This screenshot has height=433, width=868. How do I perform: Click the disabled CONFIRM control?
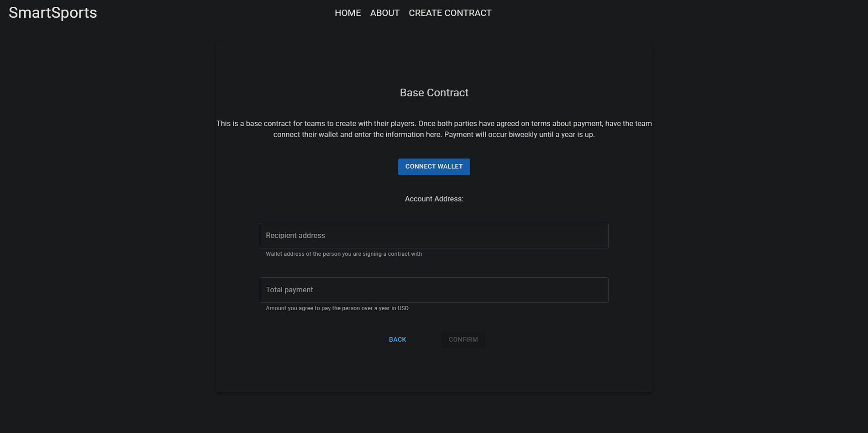coord(463,339)
